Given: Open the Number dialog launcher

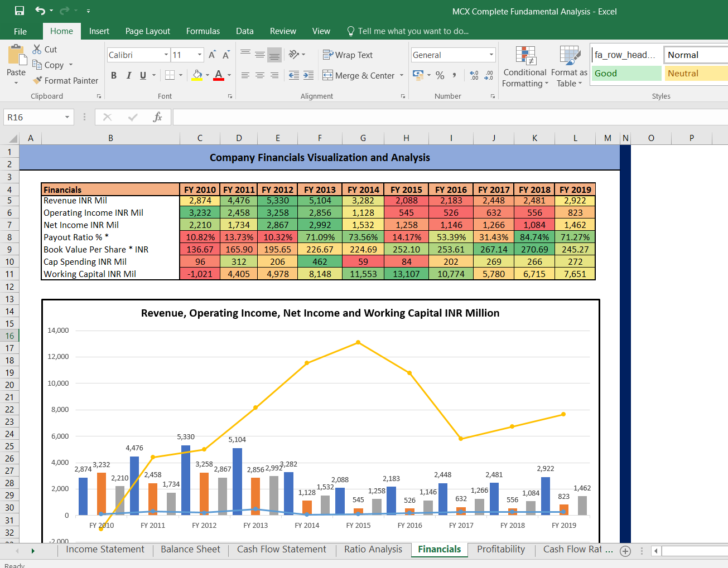Looking at the screenshot, I should click(493, 96).
